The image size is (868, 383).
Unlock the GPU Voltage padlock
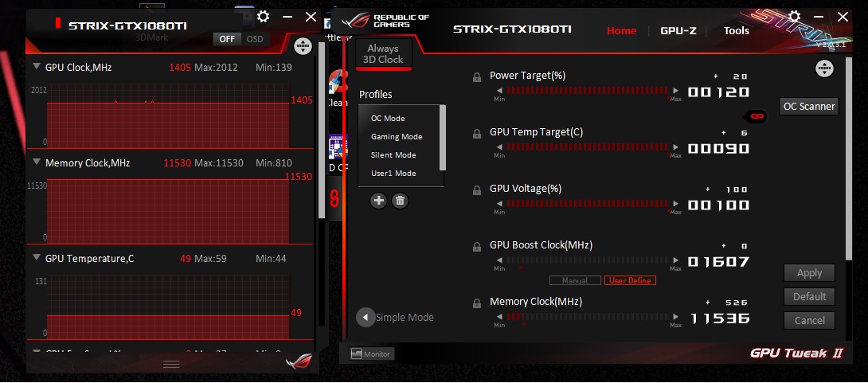[x=477, y=190]
